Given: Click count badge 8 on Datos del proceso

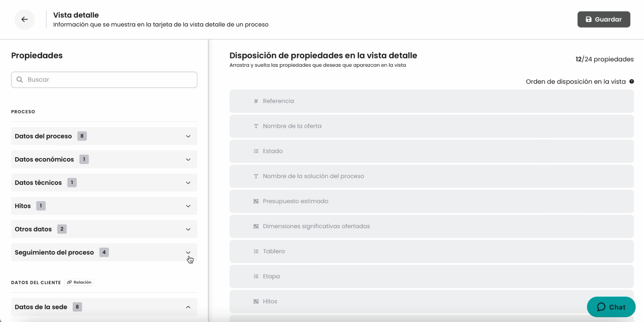Looking at the screenshot, I should coord(82,136).
